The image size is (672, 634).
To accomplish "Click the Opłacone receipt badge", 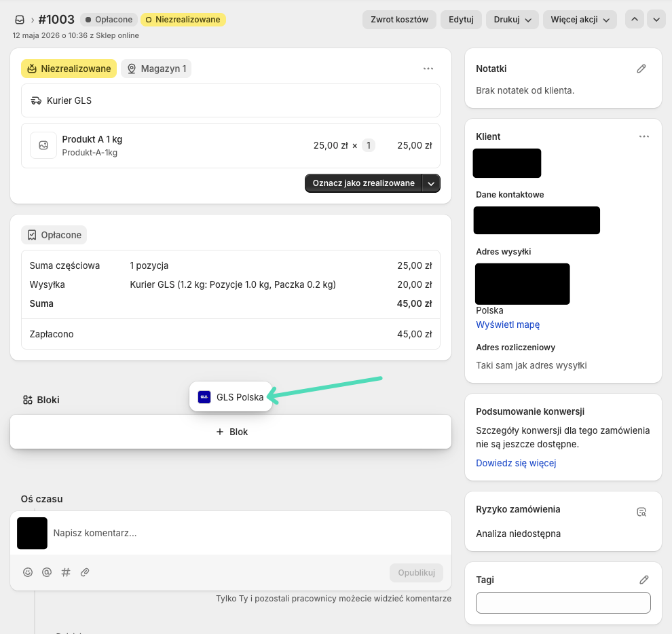I will pyautogui.click(x=54, y=235).
